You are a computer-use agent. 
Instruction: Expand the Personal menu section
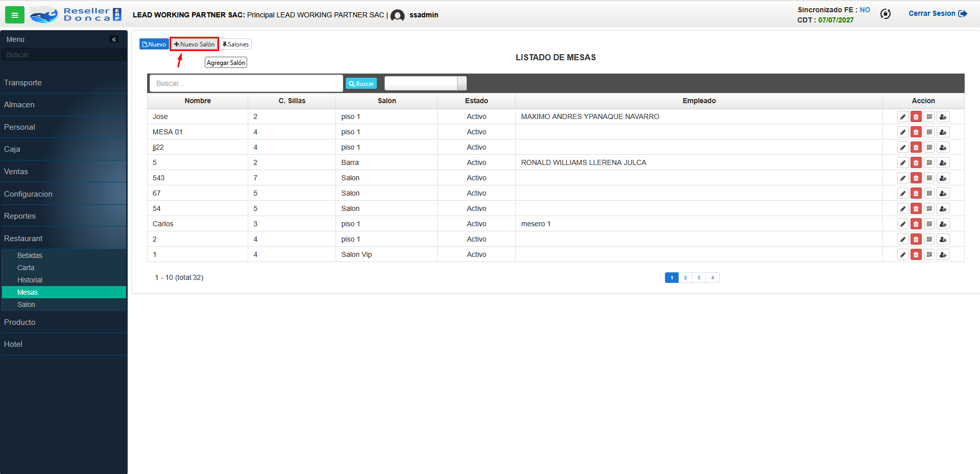[x=63, y=127]
